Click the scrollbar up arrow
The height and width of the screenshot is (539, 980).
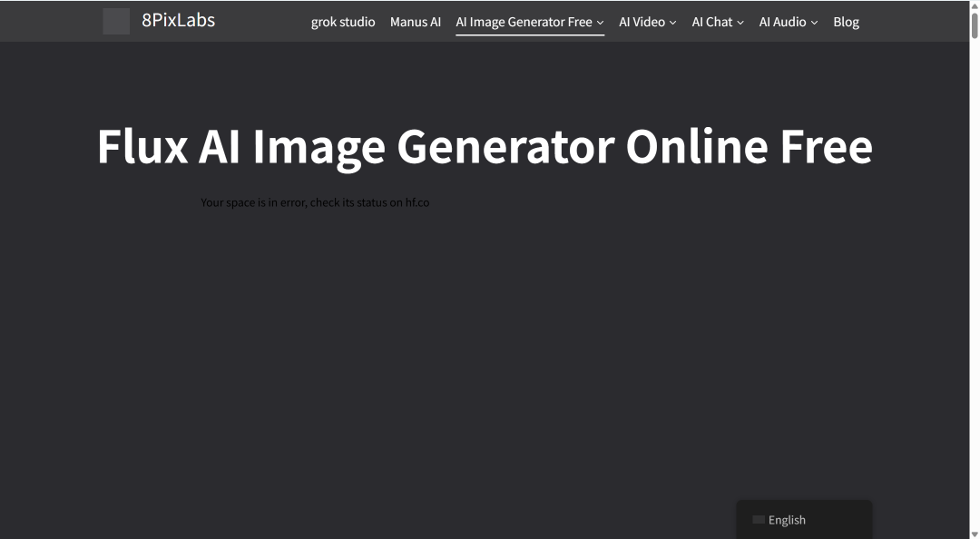coord(975,5)
